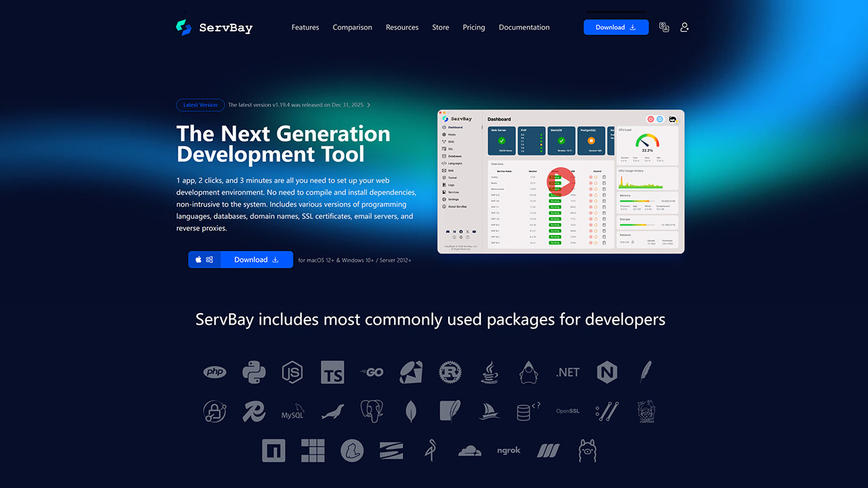Select the PostgreSQL elephant logo

pyautogui.click(x=372, y=411)
